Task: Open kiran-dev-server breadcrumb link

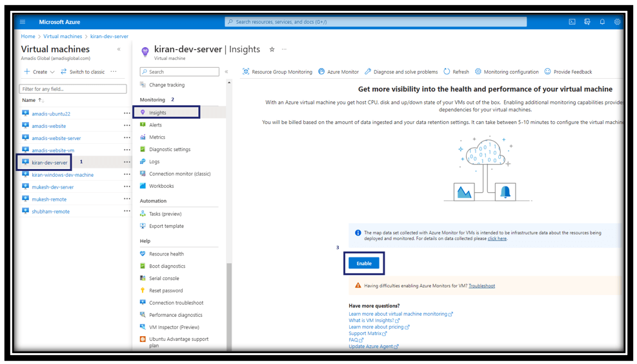Action: click(x=109, y=36)
